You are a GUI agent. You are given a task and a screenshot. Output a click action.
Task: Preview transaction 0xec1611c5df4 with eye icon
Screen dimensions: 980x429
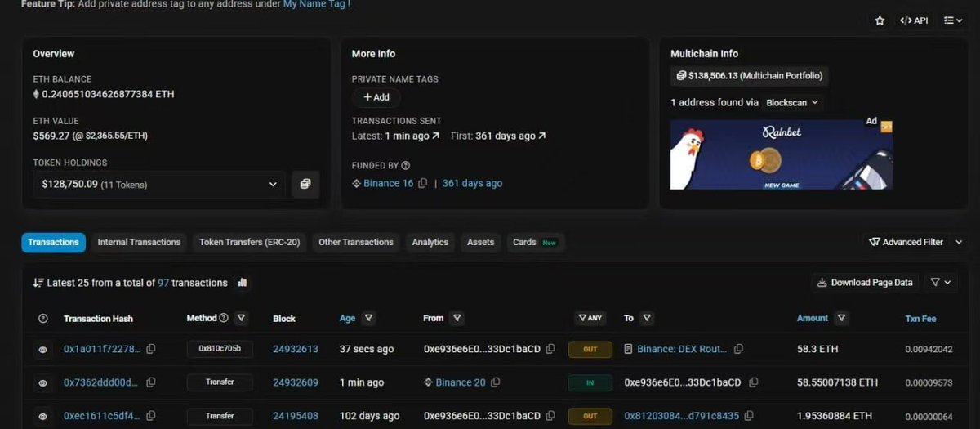click(x=42, y=416)
